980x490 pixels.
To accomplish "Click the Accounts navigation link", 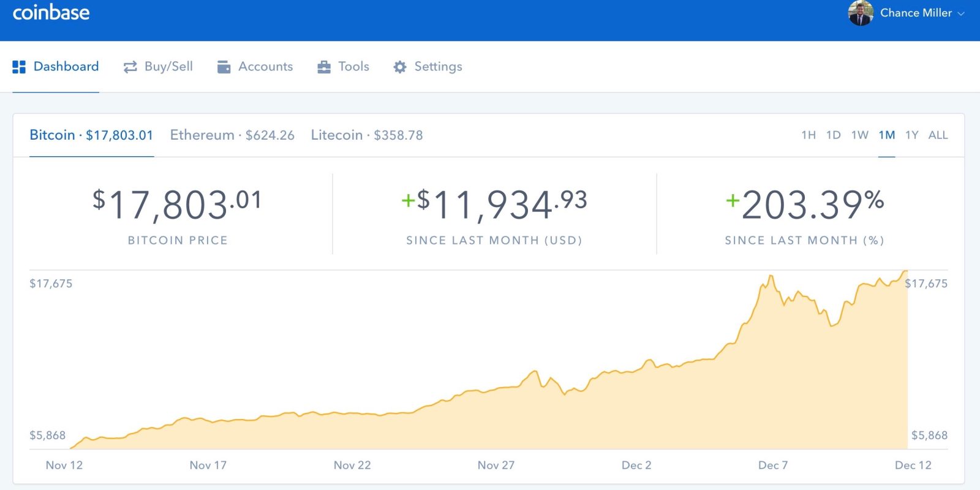I will pyautogui.click(x=265, y=66).
